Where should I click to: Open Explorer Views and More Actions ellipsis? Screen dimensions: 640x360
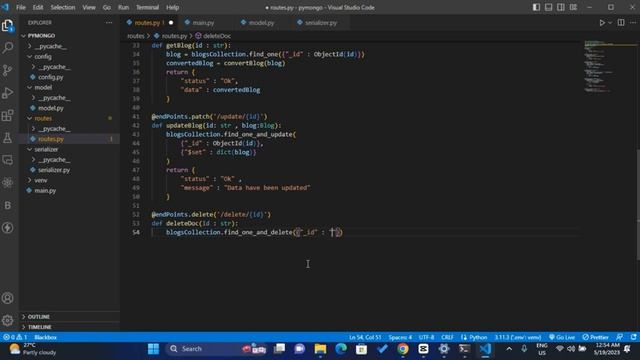click(x=109, y=23)
